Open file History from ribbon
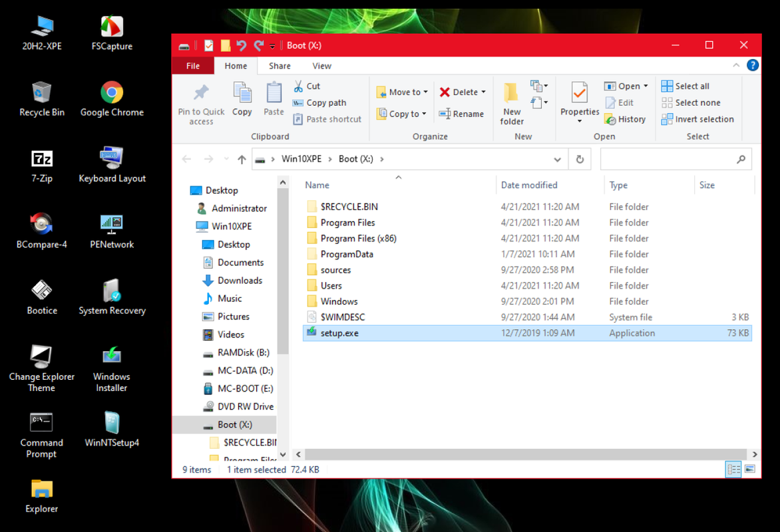 point(625,119)
